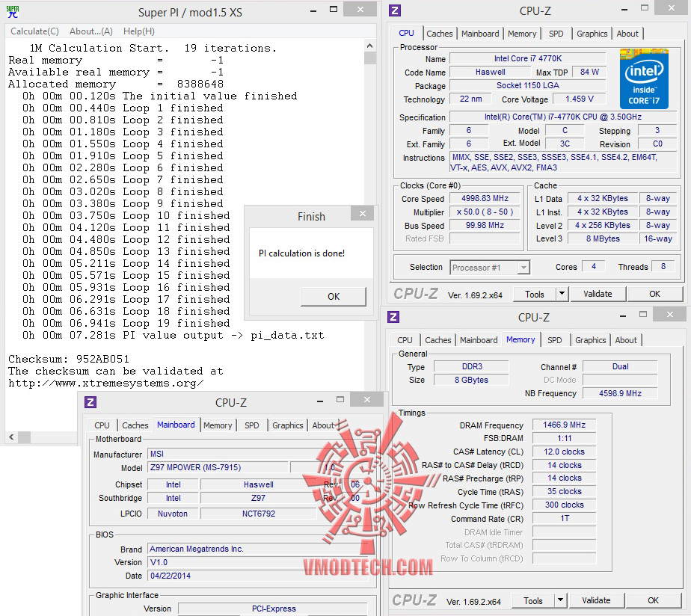This screenshot has height=616, width=691.
Task: Select Graphics tab in Mainboard CPU-Z window
Action: point(287,425)
